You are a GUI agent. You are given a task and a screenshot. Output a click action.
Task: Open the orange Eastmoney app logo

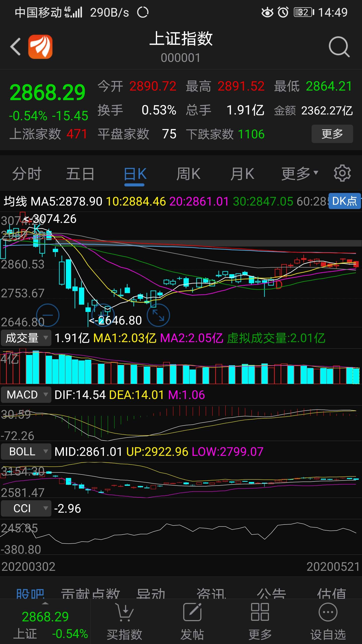pyautogui.click(x=40, y=47)
